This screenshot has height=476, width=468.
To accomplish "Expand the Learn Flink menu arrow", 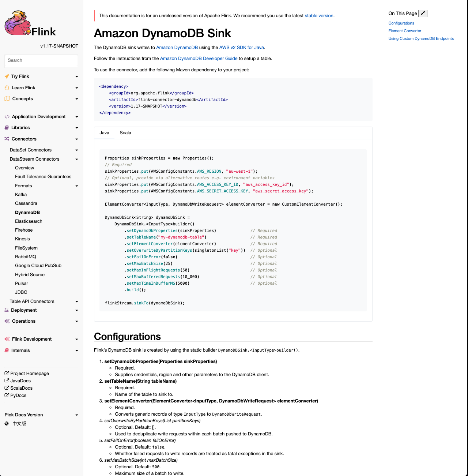I will (77, 88).
